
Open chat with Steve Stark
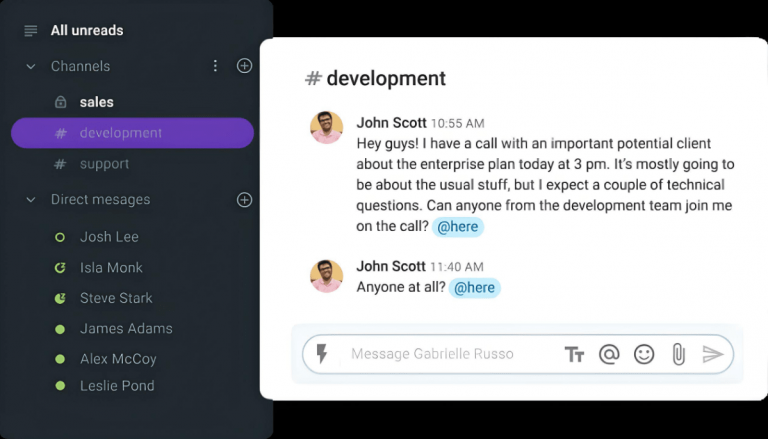(116, 298)
